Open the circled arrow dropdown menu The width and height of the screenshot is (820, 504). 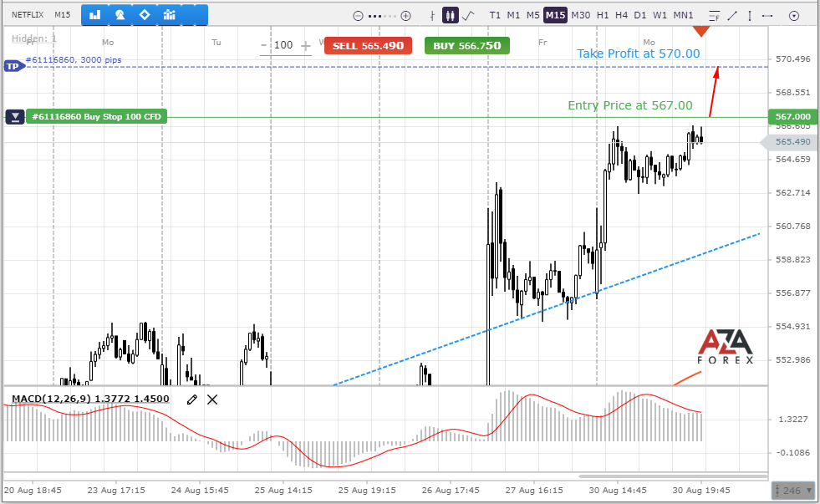794,16
